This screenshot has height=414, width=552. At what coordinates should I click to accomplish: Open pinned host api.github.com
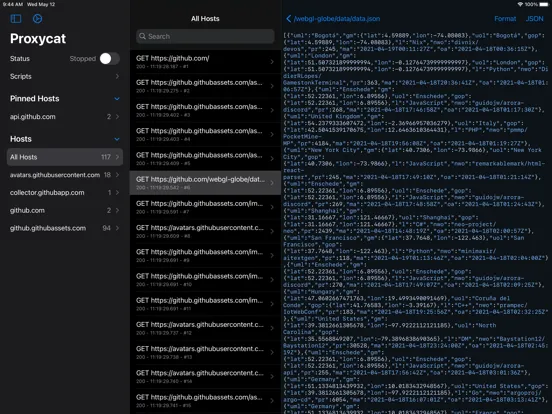65,117
